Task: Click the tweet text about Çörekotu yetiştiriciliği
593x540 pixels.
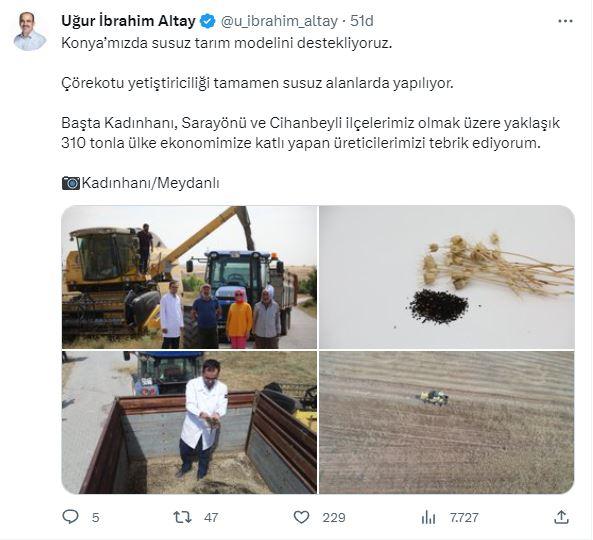Action: tap(257, 83)
